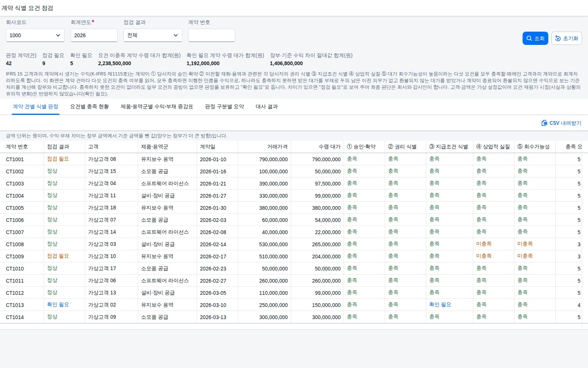Screen dimensions: 588x368
Task: Click 점검 필요 status in CT1001 row
Action: [x=58, y=159]
